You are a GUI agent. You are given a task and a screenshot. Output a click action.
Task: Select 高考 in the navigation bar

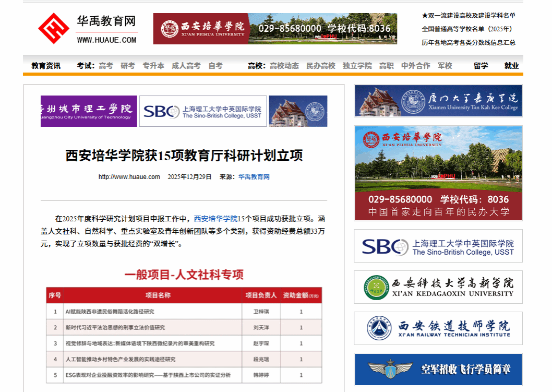(x=106, y=66)
